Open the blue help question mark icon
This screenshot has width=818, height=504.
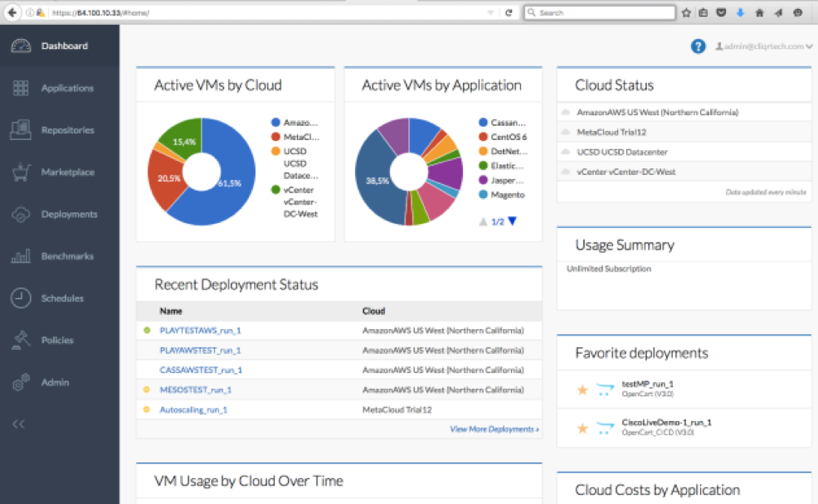(x=698, y=46)
